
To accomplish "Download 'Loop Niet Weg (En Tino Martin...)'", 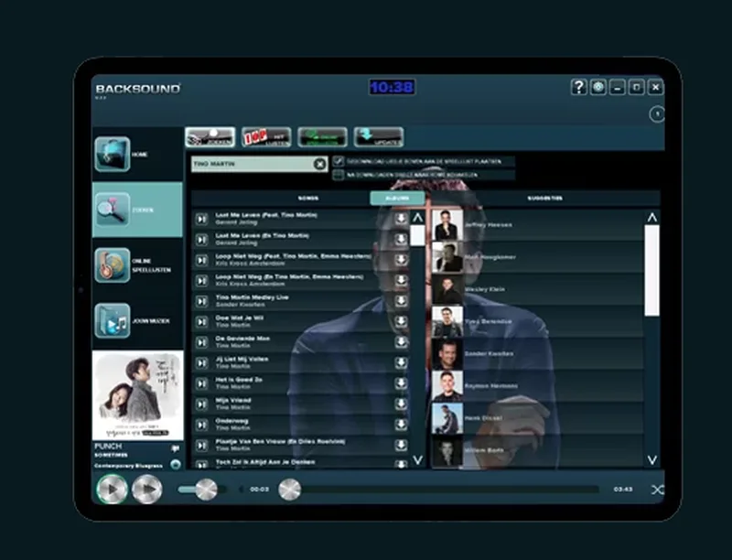I will (401, 281).
